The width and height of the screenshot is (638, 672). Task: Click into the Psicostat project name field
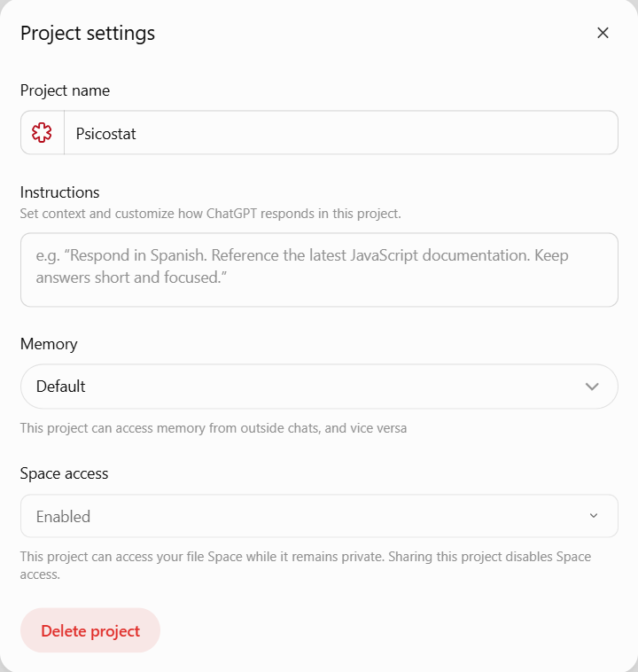coord(340,133)
